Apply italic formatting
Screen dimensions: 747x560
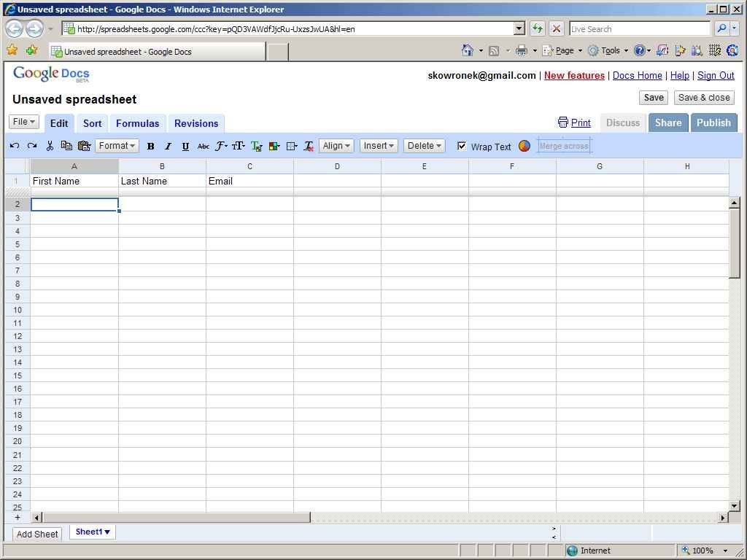(x=168, y=146)
